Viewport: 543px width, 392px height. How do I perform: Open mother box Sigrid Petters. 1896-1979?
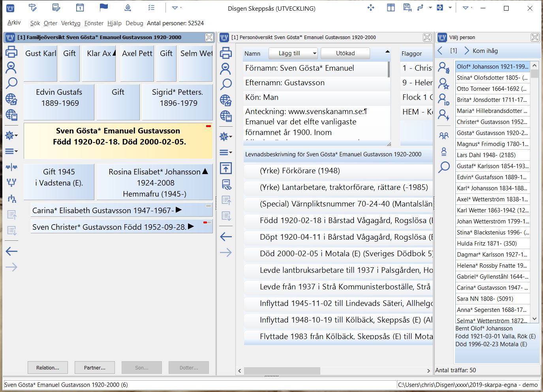(178, 102)
